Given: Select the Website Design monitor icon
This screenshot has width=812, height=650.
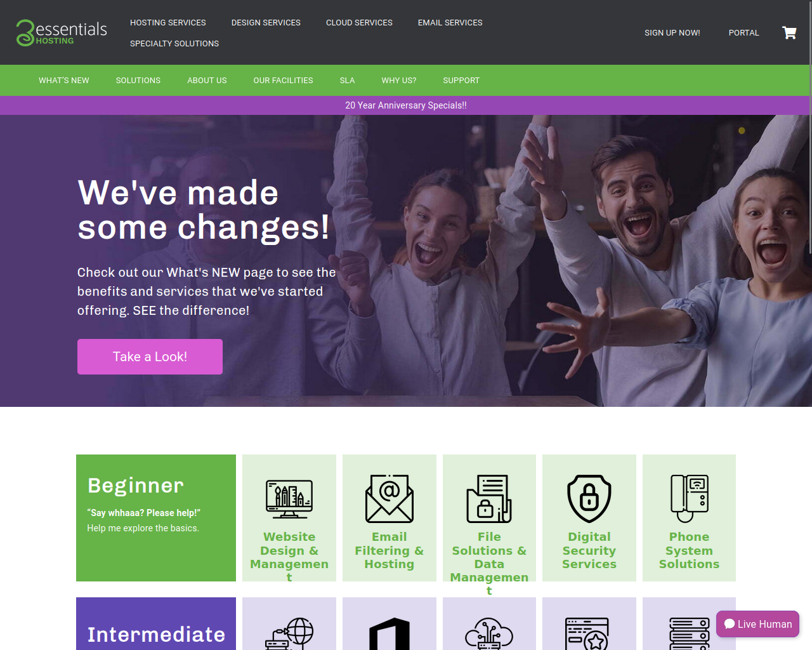Looking at the screenshot, I should click(289, 499).
